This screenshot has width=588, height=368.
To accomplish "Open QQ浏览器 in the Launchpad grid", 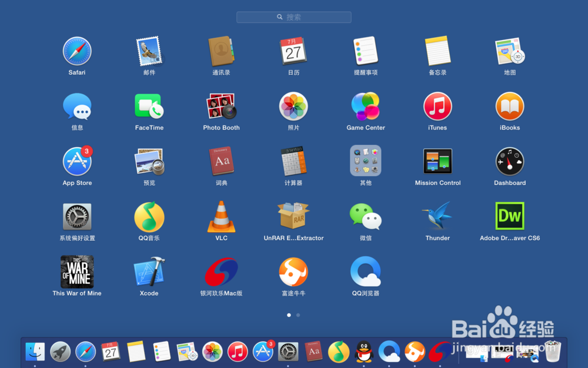I will pyautogui.click(x=366, y=271).
